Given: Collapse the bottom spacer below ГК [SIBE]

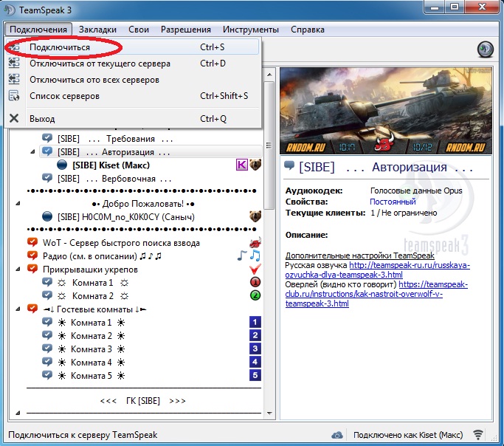Looking at the screenshot, I should [18, 413].
